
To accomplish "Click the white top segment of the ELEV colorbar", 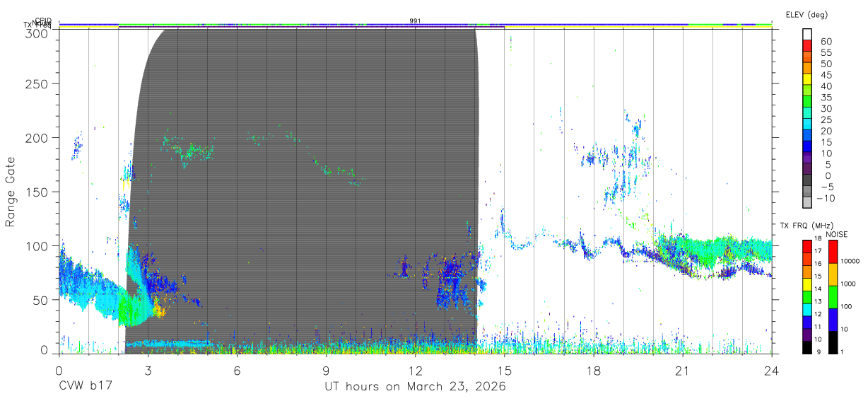I will pyautogui.click(x=809, y=35).
